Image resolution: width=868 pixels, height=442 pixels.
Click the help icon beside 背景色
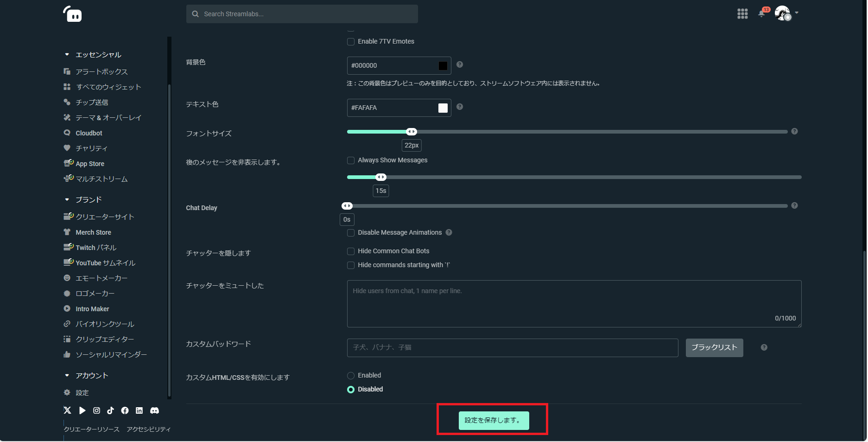(x=460, y=64)
